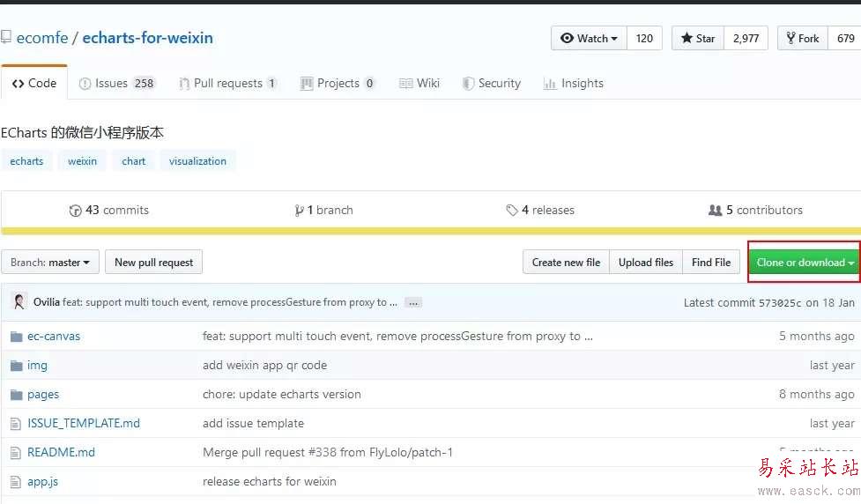Click Find File button
The image size is (861, 504).
(711, 263)
